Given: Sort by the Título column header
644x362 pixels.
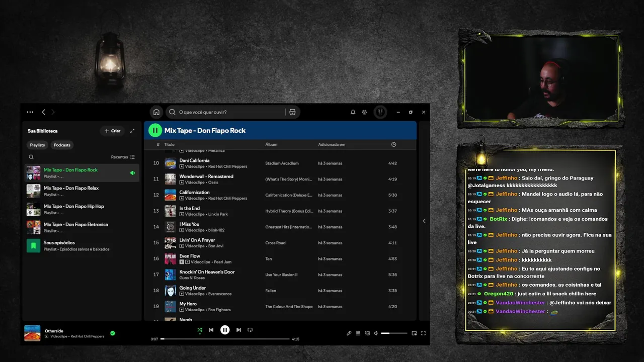Looking at the screenshot, I should point(170,144).
